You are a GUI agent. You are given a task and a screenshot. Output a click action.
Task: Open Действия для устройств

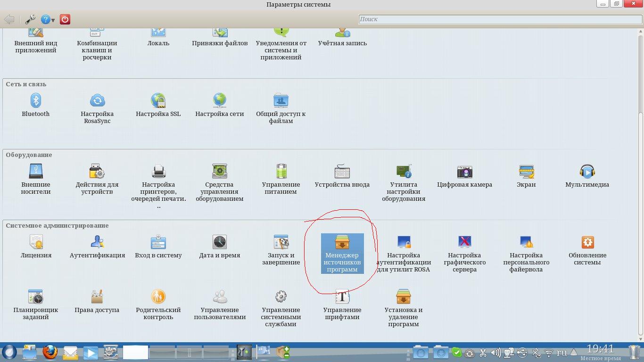97,179
